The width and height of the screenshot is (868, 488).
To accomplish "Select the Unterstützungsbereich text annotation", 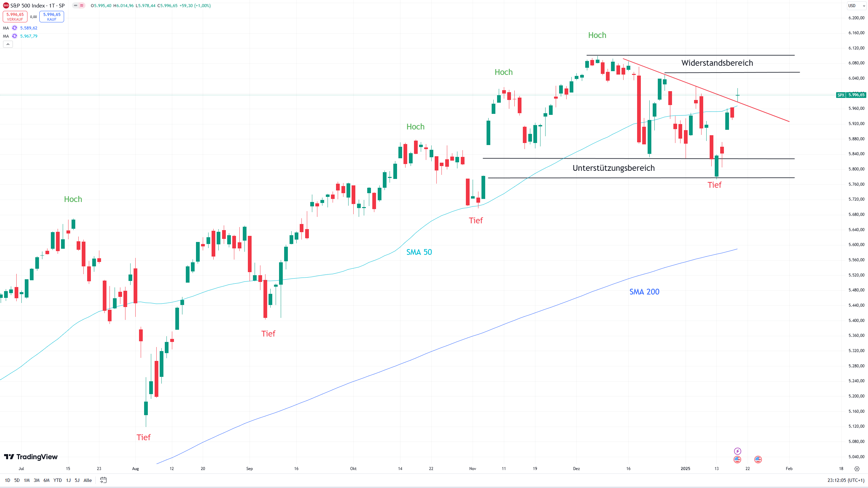I will [x=613, y=168].
